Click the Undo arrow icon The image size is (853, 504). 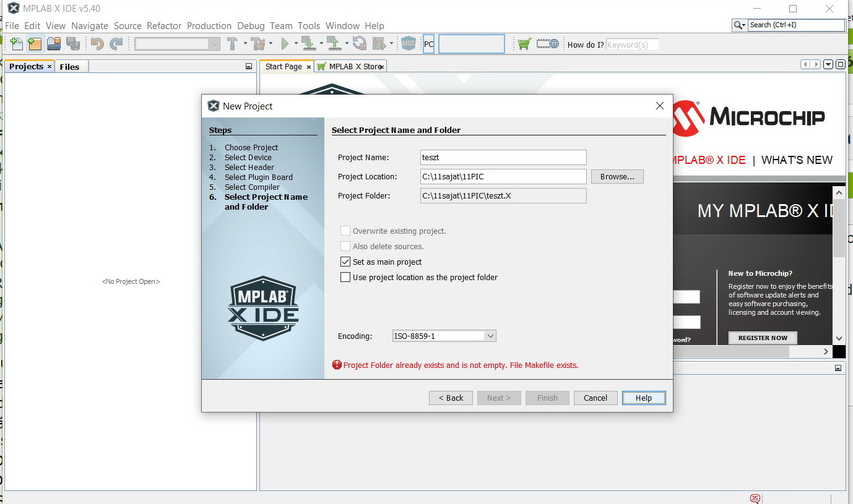[x=97, y=44]
